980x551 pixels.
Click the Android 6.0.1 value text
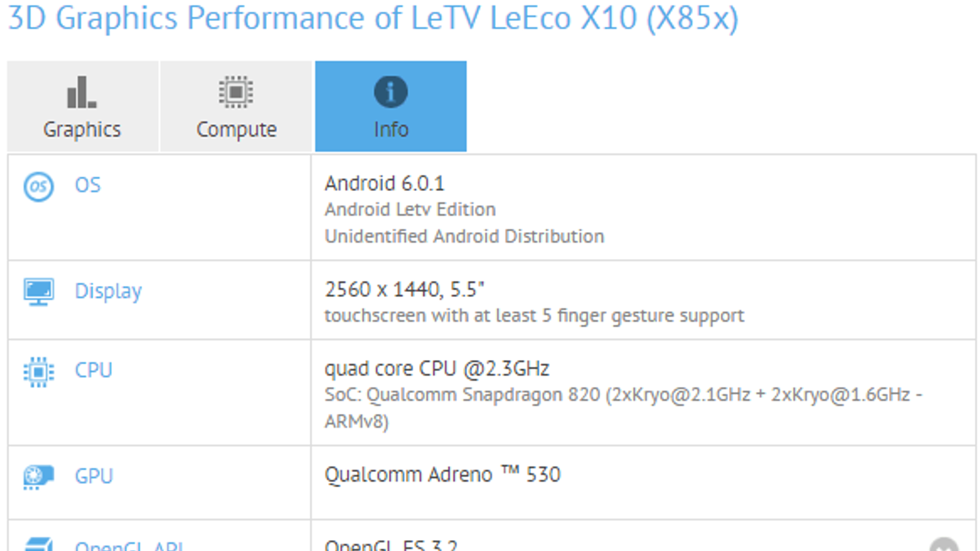click(384, 184)
